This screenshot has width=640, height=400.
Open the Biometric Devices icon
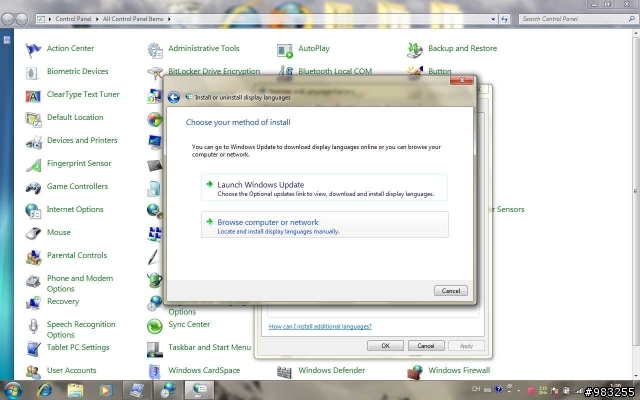pos(33,73)
